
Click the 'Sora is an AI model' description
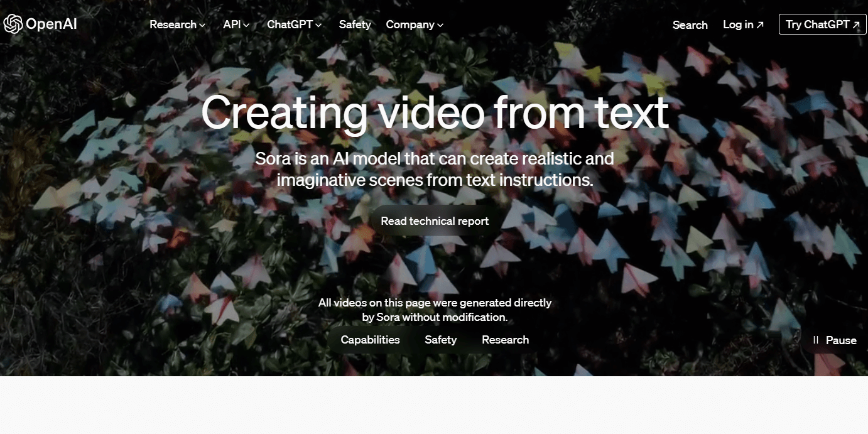pos(435,169)
